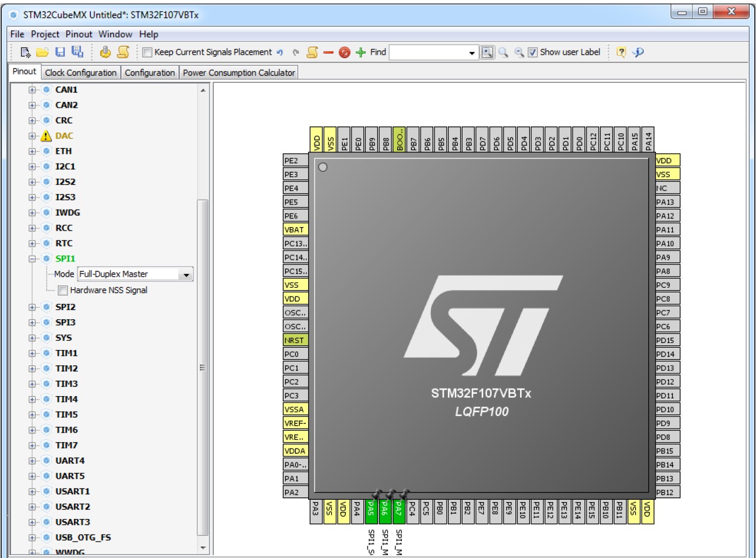Switch to the Configuration tab

pos(150,73)
